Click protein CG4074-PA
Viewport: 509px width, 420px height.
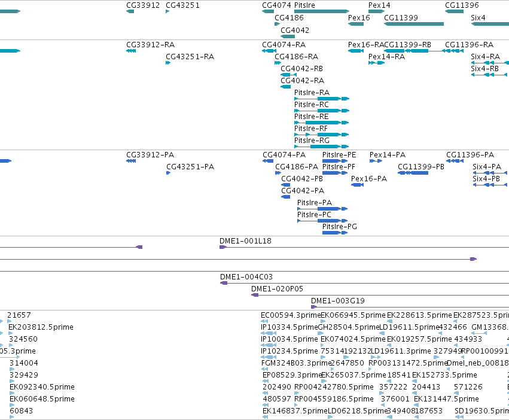click(268, 161)
